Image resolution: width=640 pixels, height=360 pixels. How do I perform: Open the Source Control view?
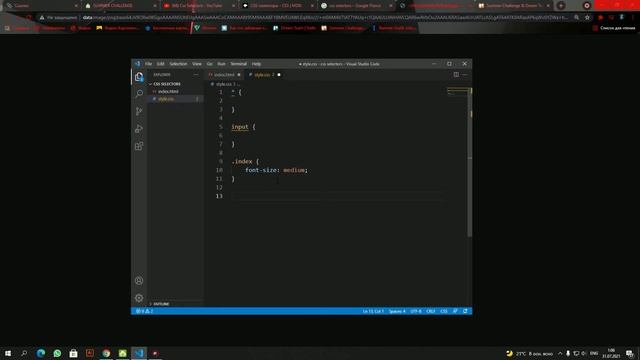[x=139, y=111]
